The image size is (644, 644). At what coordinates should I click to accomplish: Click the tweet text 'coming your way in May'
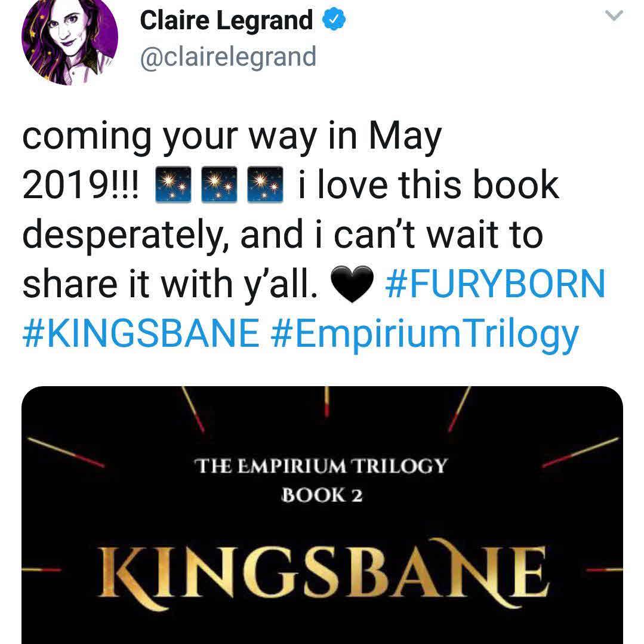[232, 138]
